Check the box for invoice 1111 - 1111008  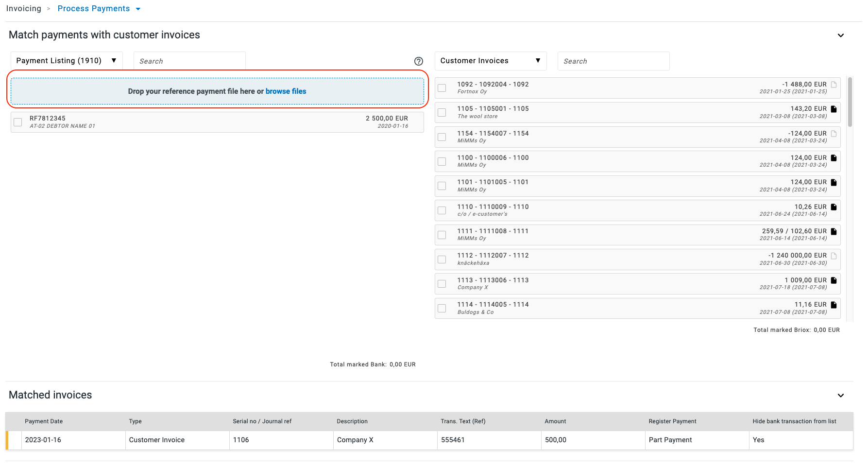coord(442,235)
